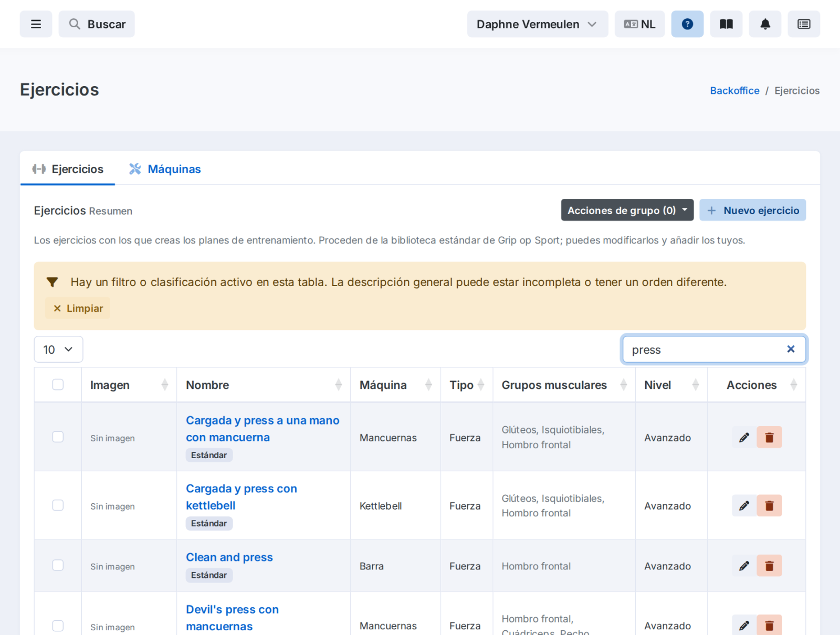
Task: Click the Nuevo ejercicio button
Action: [x=753, y=210]
